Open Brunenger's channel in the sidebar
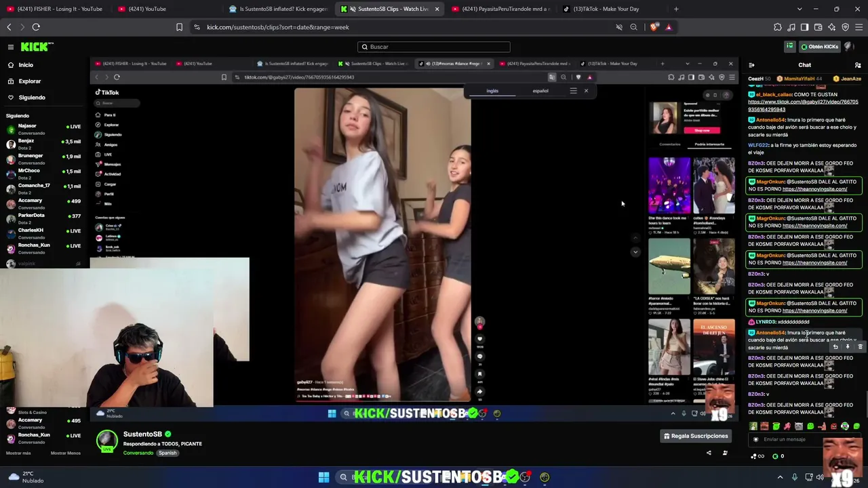The width and height of the screenshot is (868, 488). pos(43,159)
